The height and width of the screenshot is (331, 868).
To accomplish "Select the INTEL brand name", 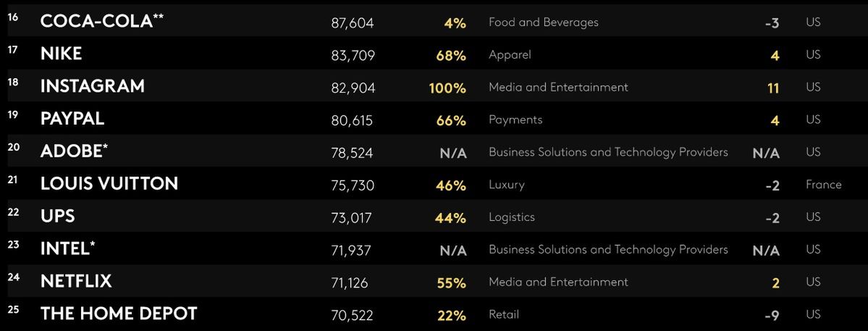I will pyautogui.click(x=67, y=249).
